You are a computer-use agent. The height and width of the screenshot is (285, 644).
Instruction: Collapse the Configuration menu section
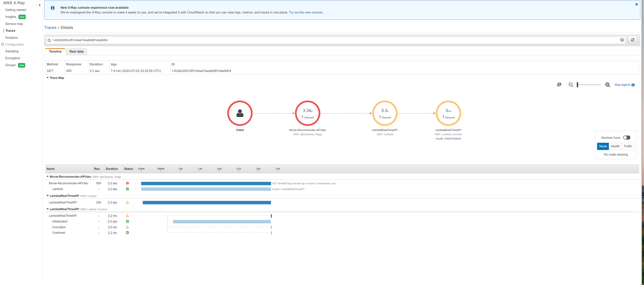pos(3,45)
